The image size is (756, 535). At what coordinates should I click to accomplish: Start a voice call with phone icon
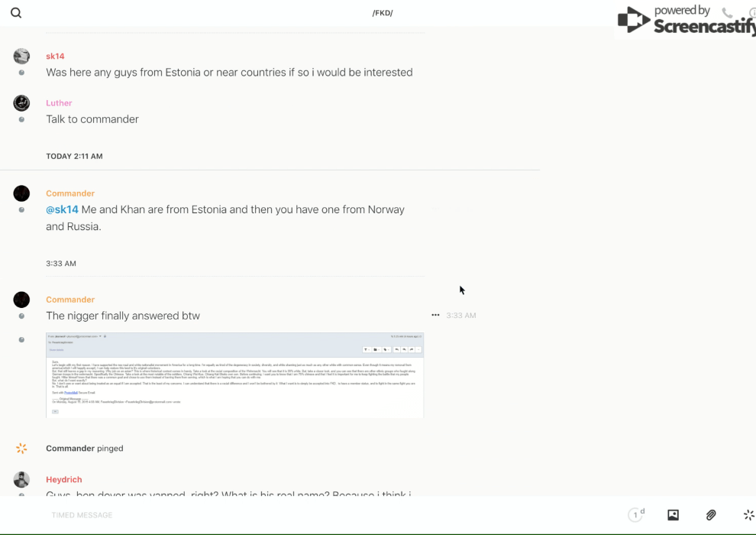727,13
